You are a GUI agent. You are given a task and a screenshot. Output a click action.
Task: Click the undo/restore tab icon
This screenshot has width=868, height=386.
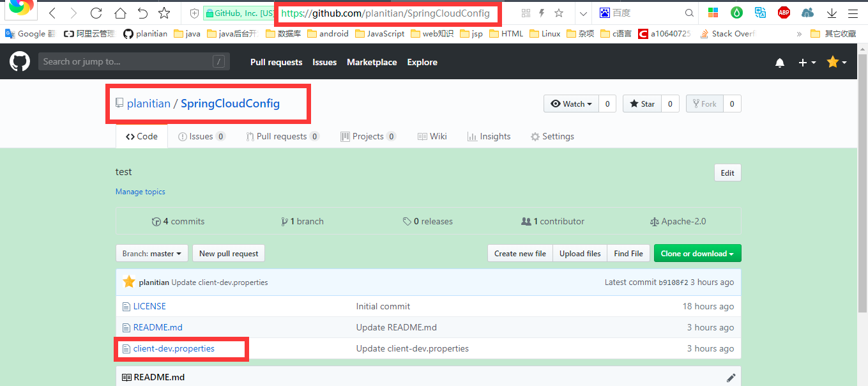142,13
